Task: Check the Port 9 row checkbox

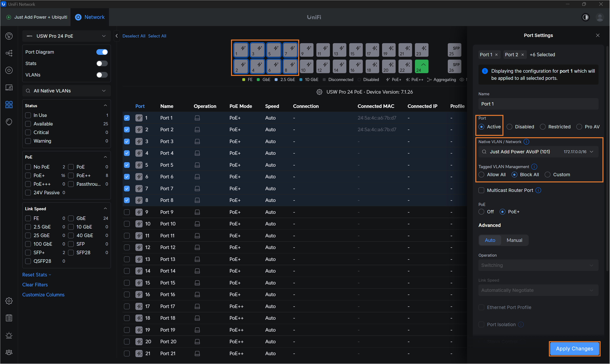Action: [x=127, y=212]
